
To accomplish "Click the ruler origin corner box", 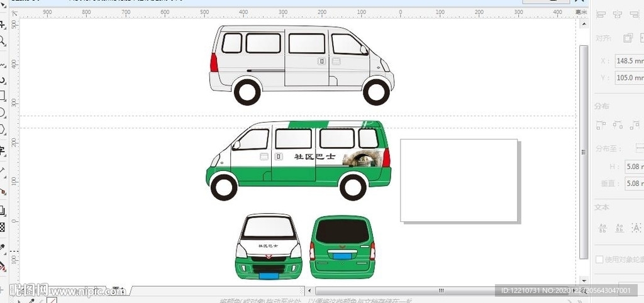I will [x=14, y=13].
